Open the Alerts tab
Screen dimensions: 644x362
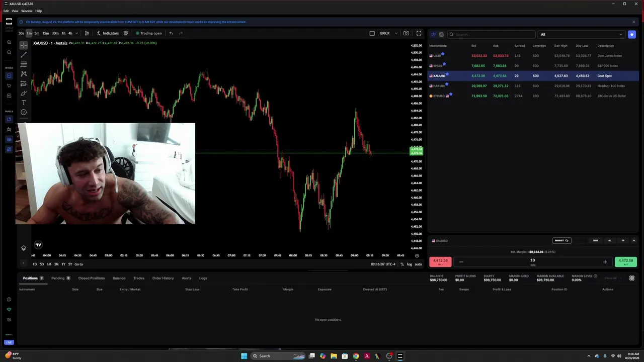(x=186, y=278)
